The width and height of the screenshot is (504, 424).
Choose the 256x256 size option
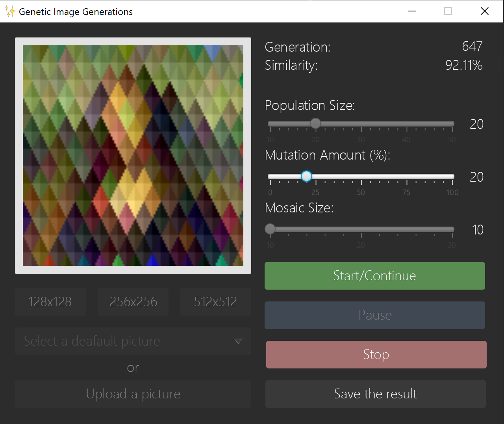133,302
